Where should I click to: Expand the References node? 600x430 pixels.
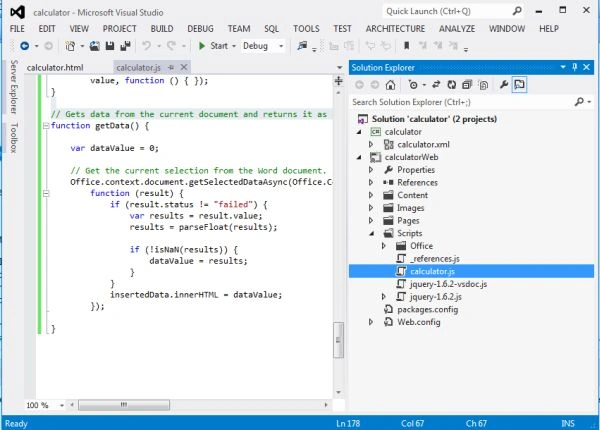pos(370,182)
